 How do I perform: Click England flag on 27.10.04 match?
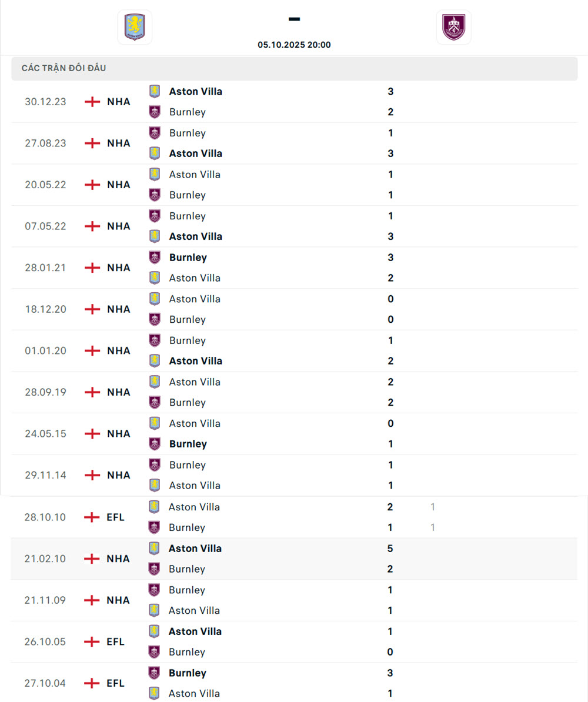coord(92,683)
